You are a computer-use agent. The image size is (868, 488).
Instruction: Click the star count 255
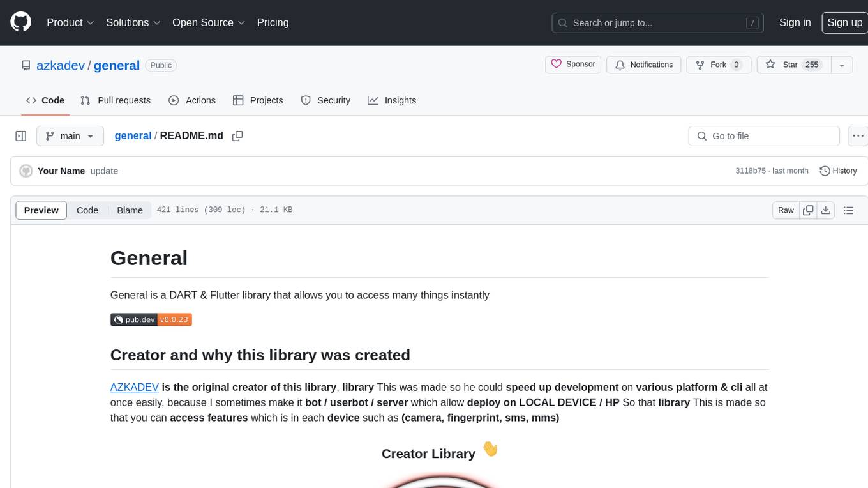point(811,65)
